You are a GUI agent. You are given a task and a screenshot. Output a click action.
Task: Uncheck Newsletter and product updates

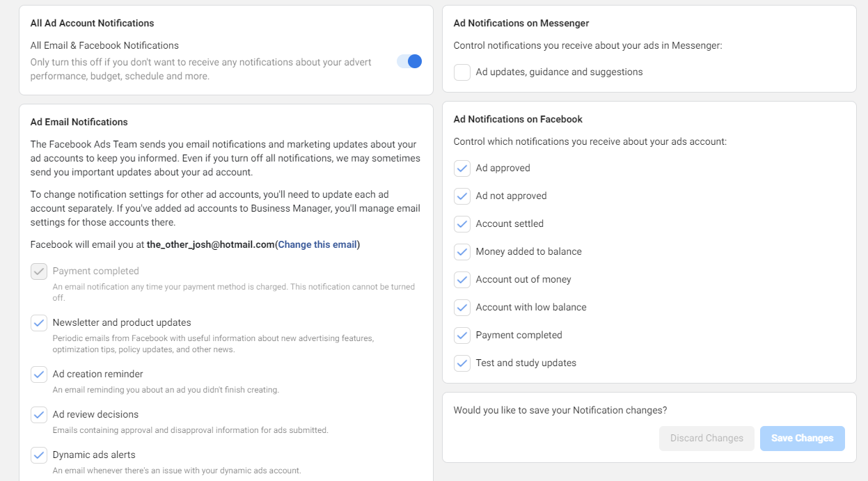pyautogui.click(x=39, y=322)
